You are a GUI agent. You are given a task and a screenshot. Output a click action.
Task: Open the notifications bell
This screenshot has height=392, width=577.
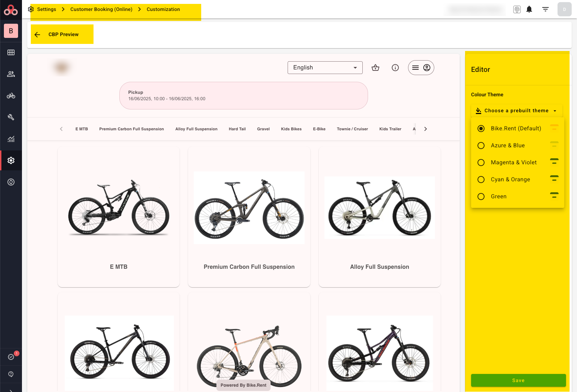pos(529,9)
